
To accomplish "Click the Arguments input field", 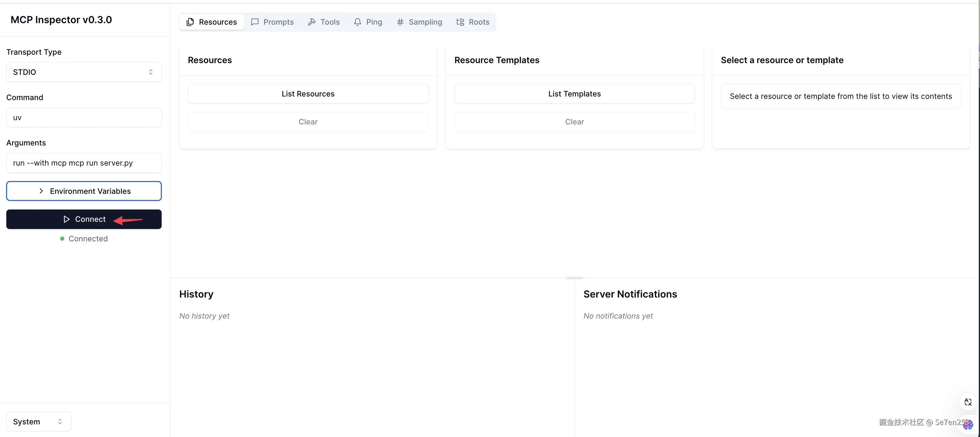I will [84, 163].
